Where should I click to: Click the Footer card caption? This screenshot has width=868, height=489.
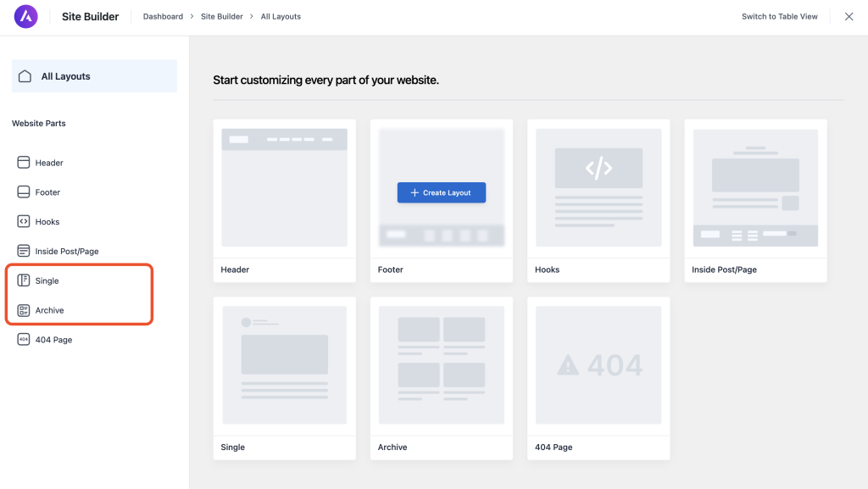tap(390, 270)
